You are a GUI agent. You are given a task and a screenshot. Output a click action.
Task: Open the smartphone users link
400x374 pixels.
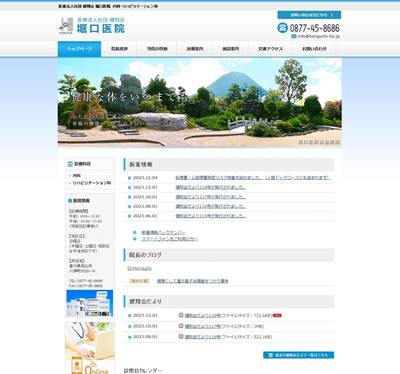(x=169, y=239)
